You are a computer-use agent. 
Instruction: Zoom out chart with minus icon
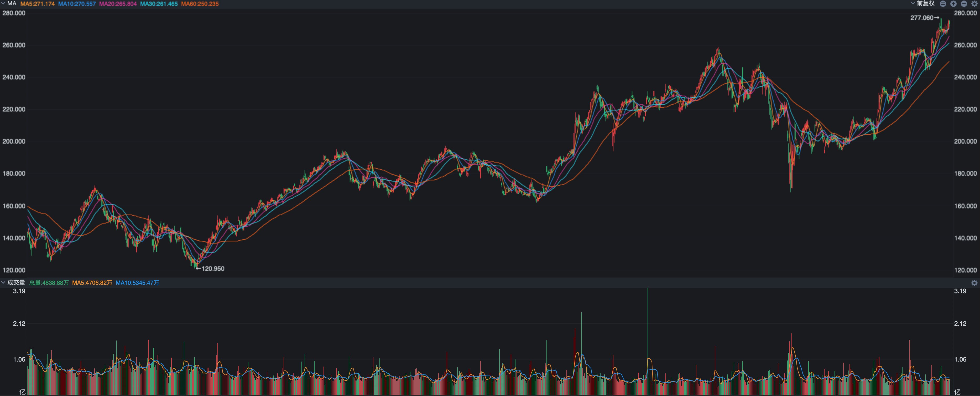coord(964,4)
